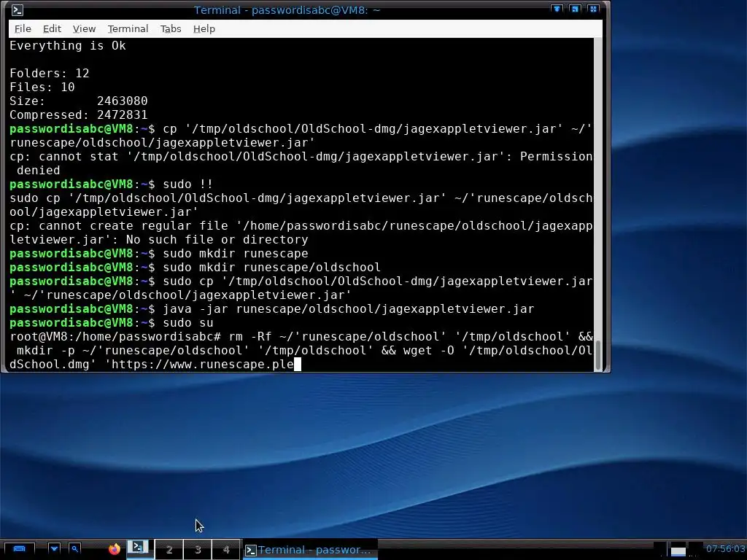The image size is (747, 560).
Task: Click the terminal window menu icon in title bar
Action: click(x=18, y=9)
